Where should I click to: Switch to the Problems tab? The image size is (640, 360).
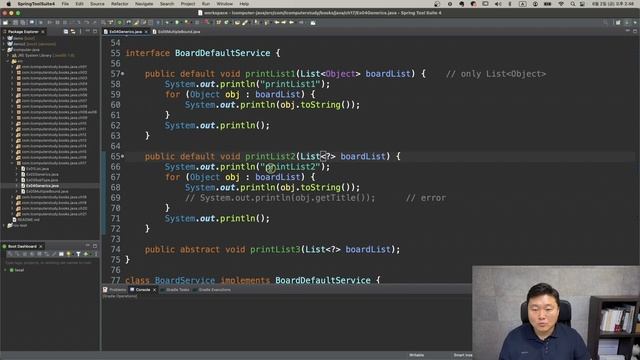click(115, 290)
